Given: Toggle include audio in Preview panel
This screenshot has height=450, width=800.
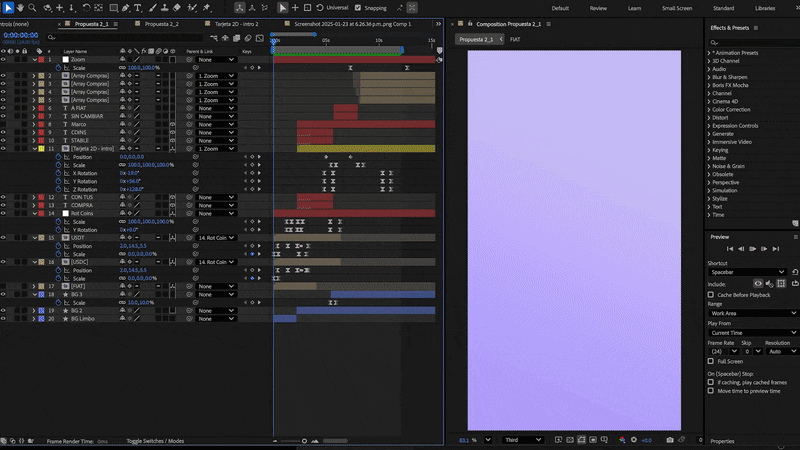Looking at the screenshot, I should coord(769,284).
